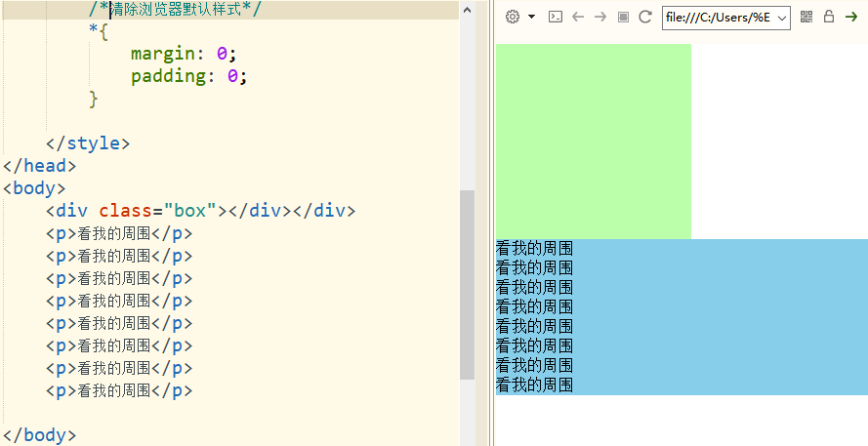This screenshot has width=868, height=446.
Task: Go back in the preview browser
Action: tap(578, 17)
